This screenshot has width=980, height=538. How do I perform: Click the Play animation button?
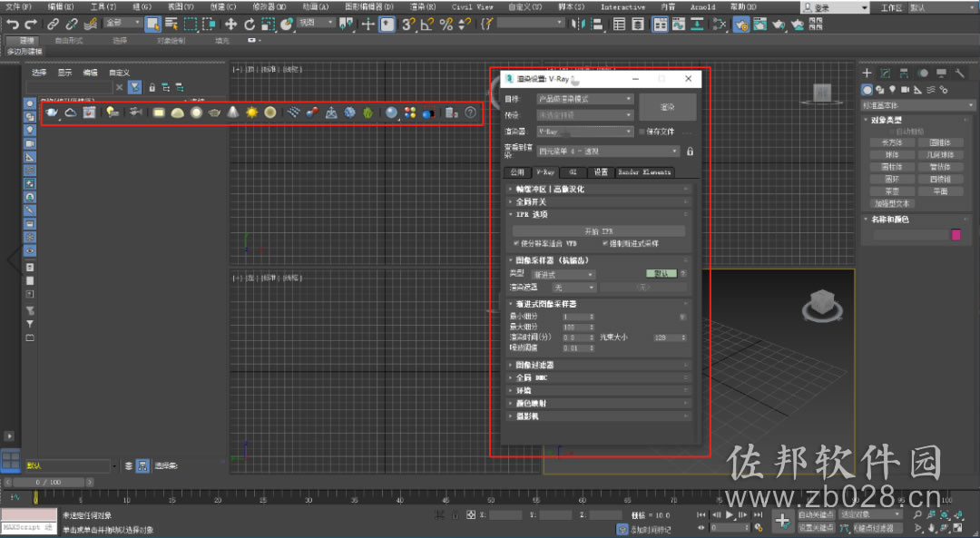pos(730,515)
